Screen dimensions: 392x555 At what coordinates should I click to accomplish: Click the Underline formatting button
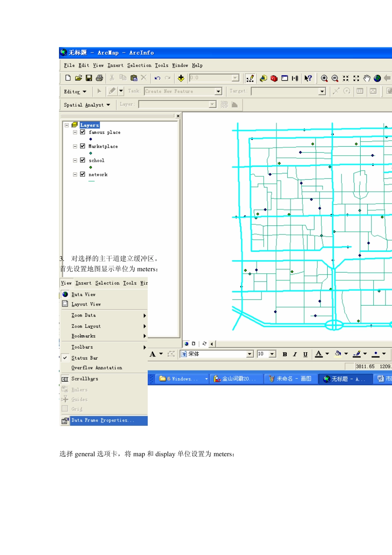[305, 354]
